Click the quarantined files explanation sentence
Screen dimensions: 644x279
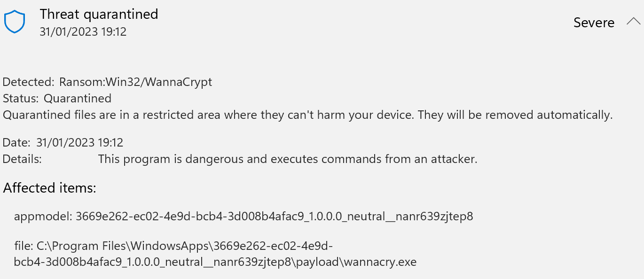pos(308,115)
